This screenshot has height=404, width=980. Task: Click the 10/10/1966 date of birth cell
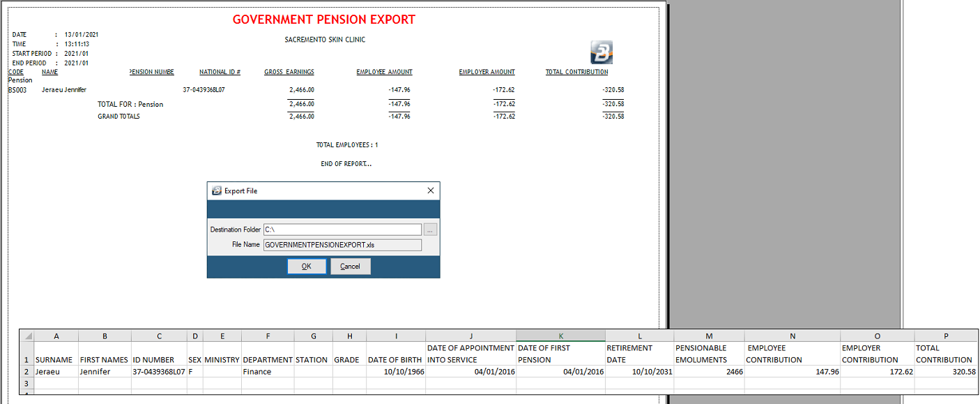(396, 372)
